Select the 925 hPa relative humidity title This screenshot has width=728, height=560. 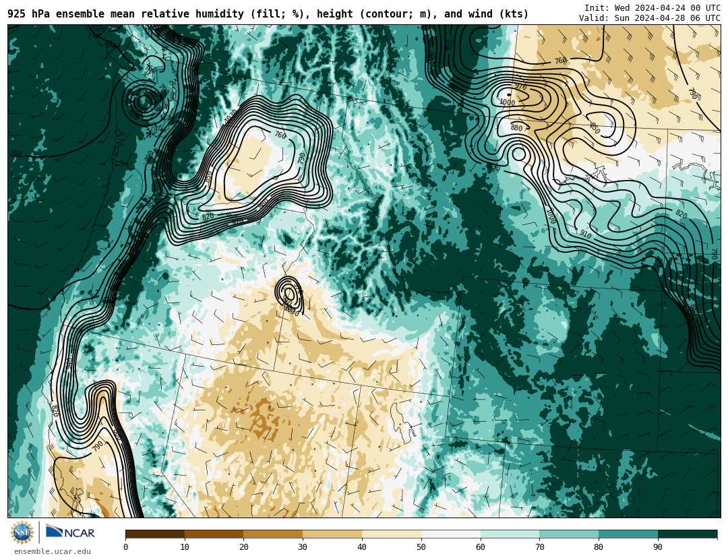268,14
